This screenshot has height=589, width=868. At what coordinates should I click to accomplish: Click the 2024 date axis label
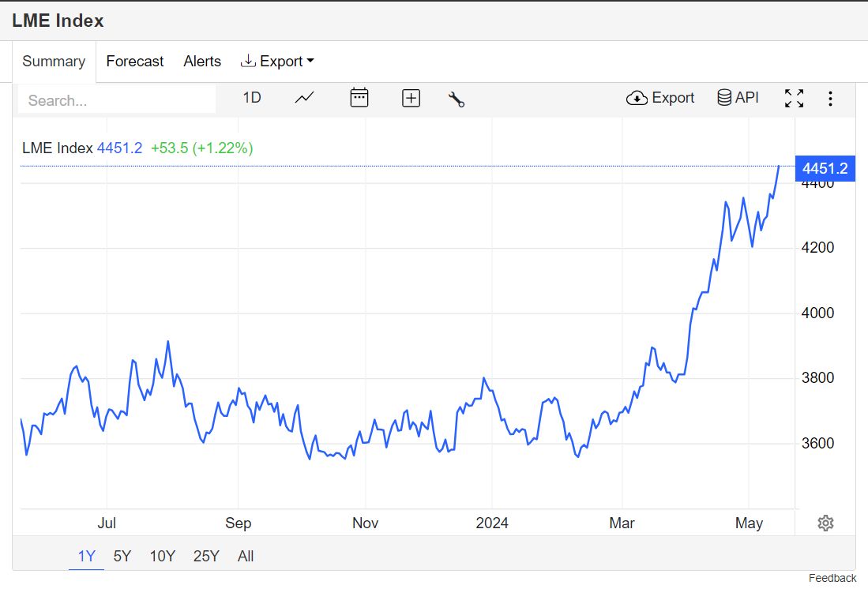pyautogui.click(x=492, y=523)
